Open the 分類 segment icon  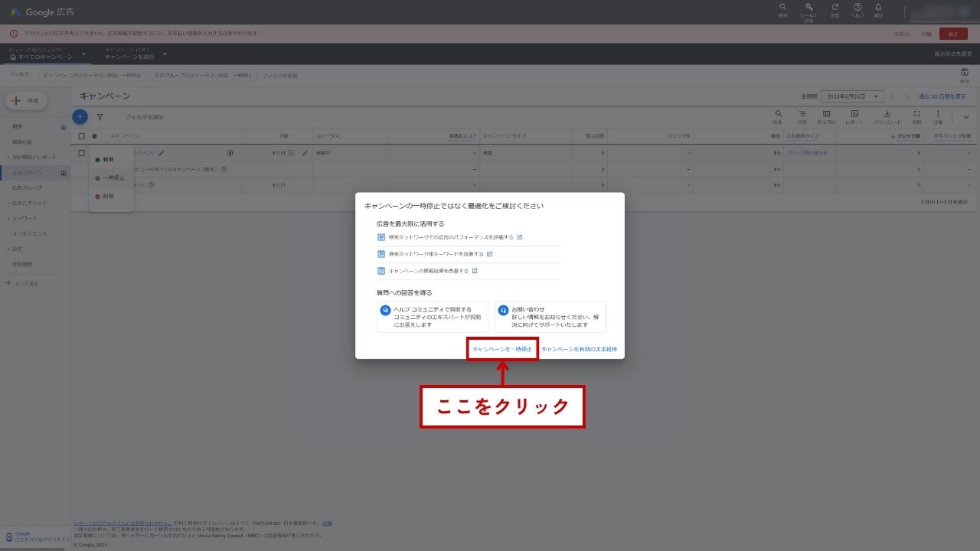802,114
